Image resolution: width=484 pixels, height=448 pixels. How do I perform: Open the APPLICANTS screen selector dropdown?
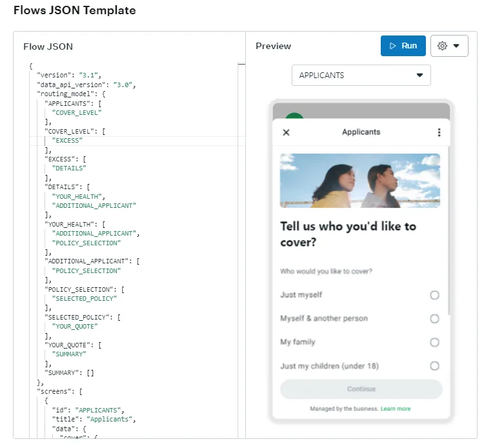coord(361,75)
